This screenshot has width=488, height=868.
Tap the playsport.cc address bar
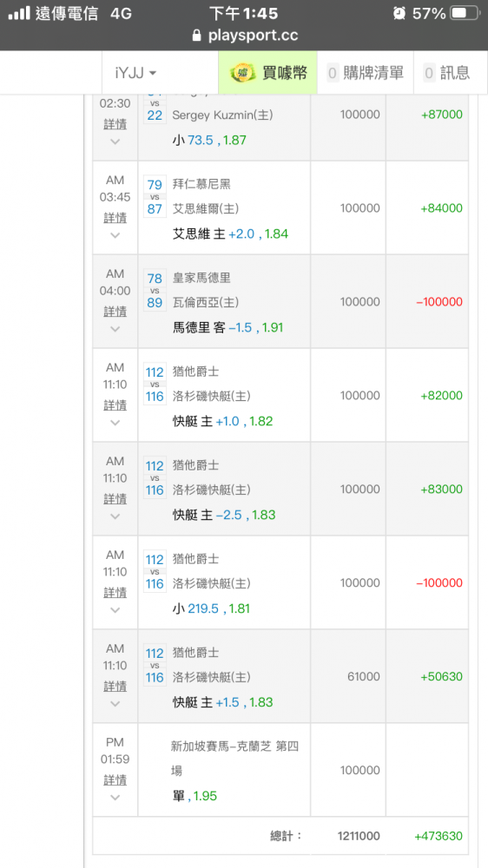click(x=244, y=36)
